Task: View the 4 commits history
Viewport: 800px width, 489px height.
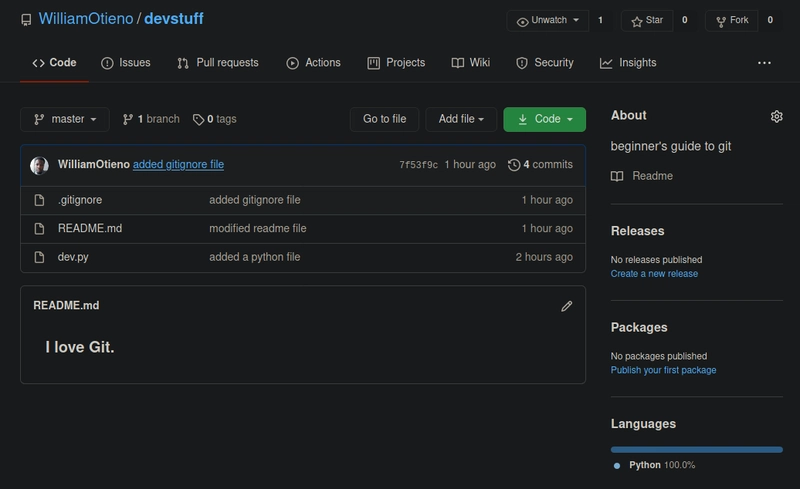Action: click(540, 164)
